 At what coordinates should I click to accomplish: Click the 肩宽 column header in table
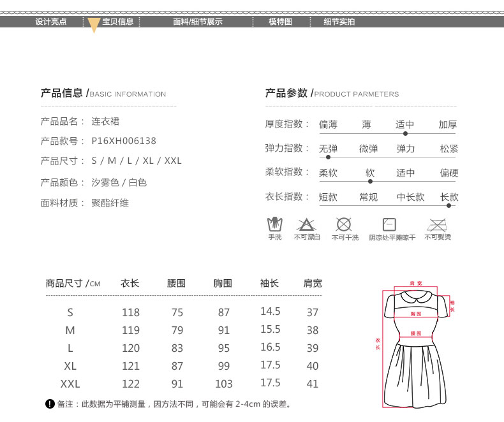pyautogui.click(x=313, y=283)
